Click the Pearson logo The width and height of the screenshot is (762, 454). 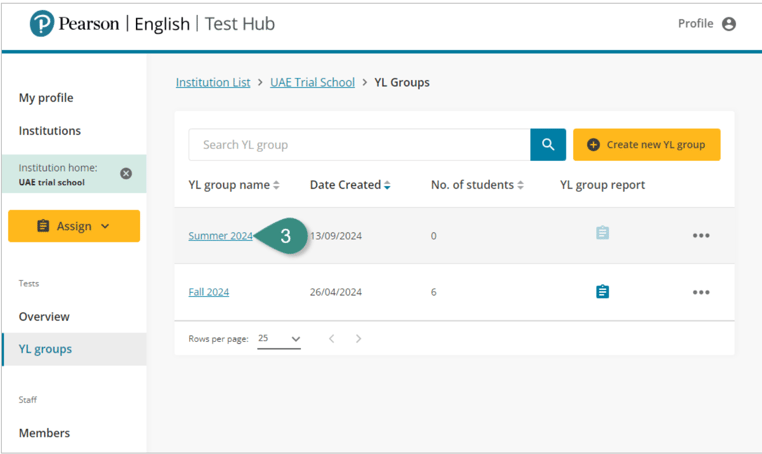tap(42, 24)
